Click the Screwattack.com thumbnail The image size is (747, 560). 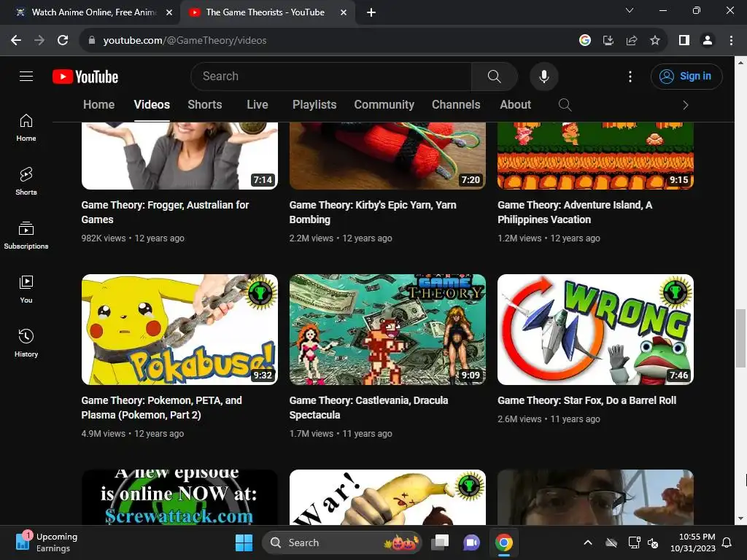point(179,497)
